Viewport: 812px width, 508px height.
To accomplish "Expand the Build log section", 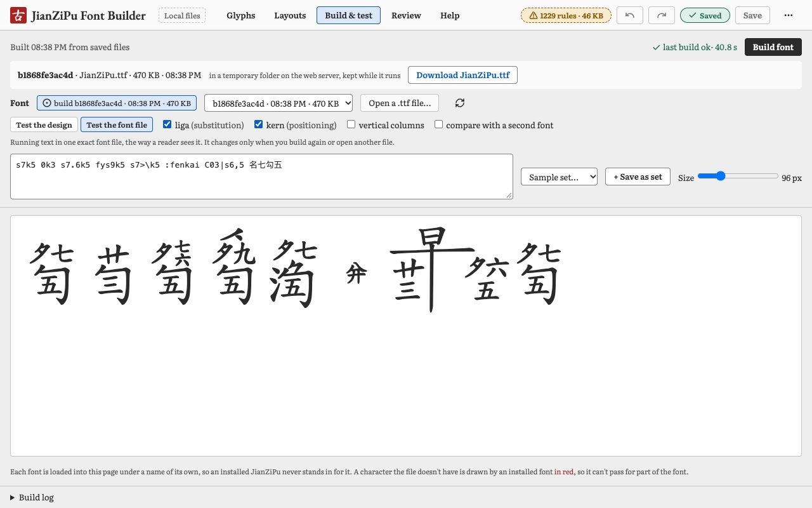I will coord(32,497).
